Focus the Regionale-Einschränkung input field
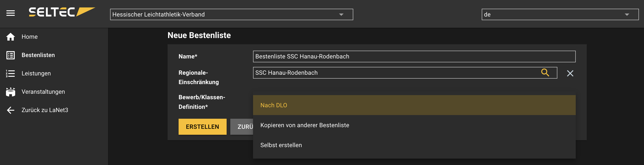This screenshot has height=165, width=644. point(405,72)
